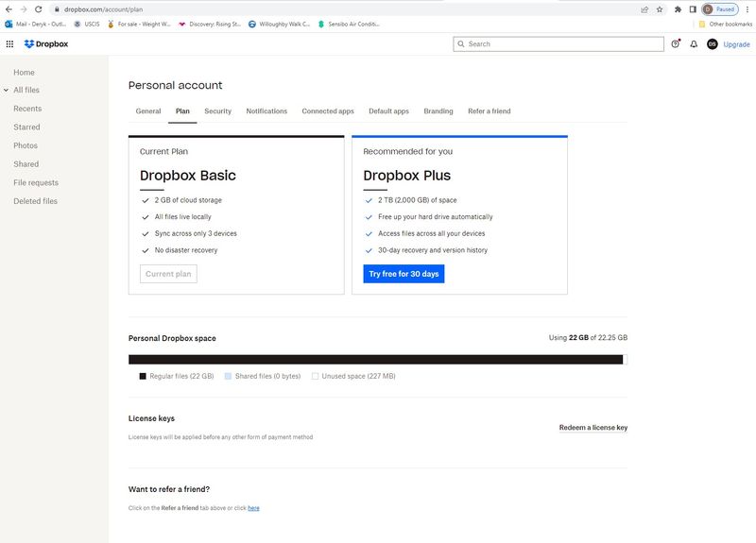
Task: Open the Dropbox app grid launcher
Action: 9,43
